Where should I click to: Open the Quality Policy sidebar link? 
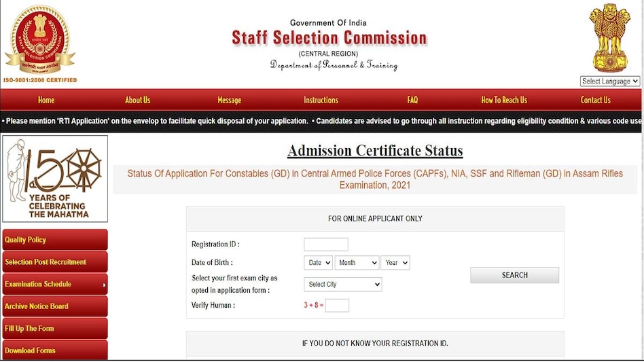point(55,240)
